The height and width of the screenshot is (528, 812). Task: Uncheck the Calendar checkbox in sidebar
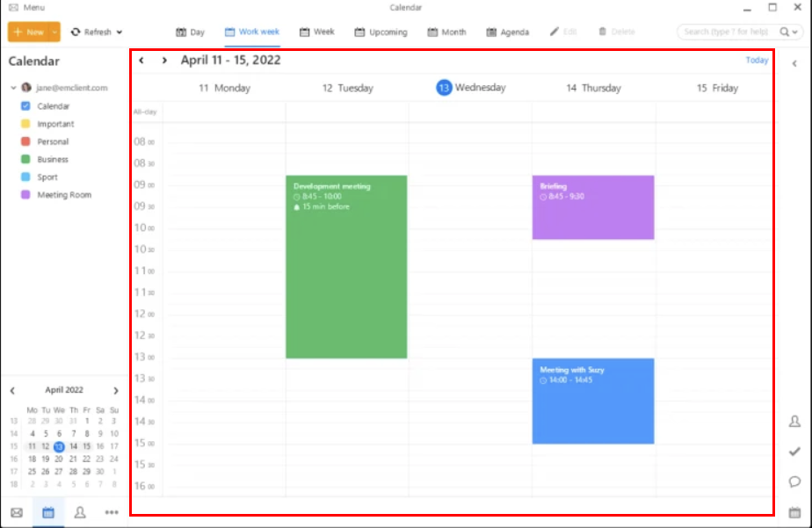point(25,106)
